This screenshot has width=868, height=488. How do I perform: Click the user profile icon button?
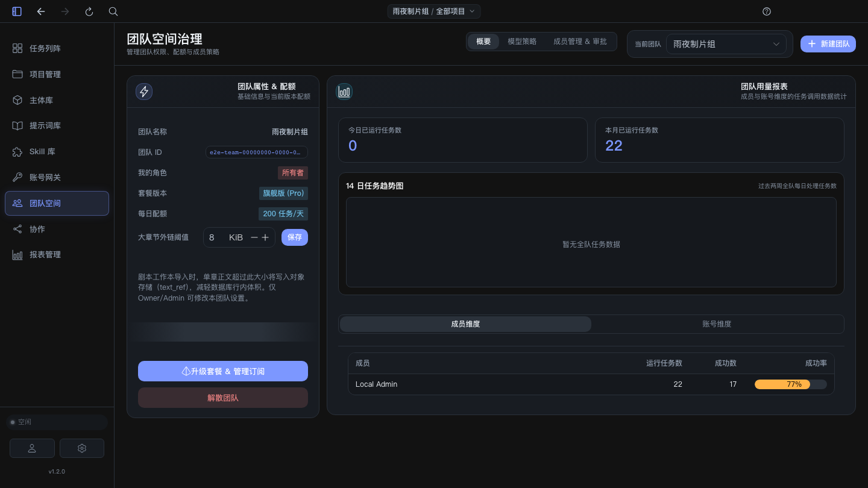(32, 448)
